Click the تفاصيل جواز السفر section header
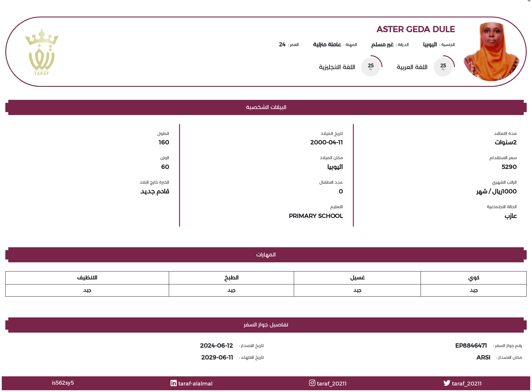532x392 pixels. (266, 325)
